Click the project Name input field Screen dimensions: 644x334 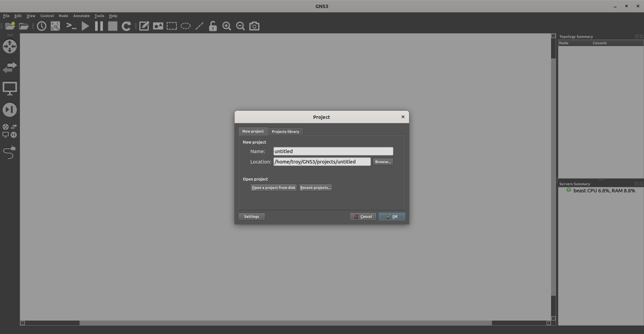pyautogui.click(x=333, y=151)
